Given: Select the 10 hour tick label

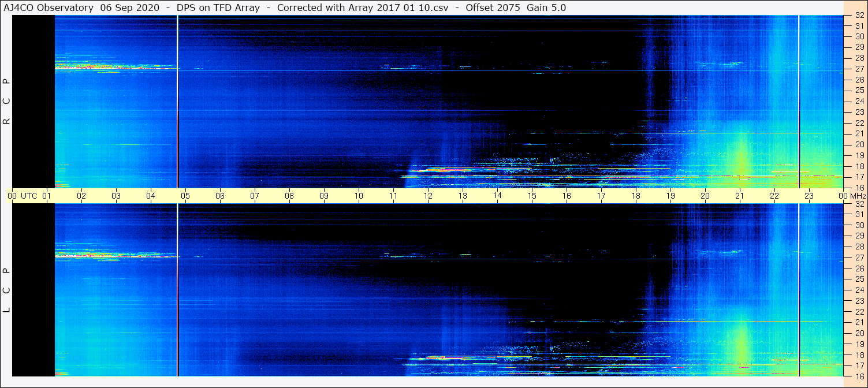Looking at the screenshot, I should pyautogui.click(x=359, y=196).
